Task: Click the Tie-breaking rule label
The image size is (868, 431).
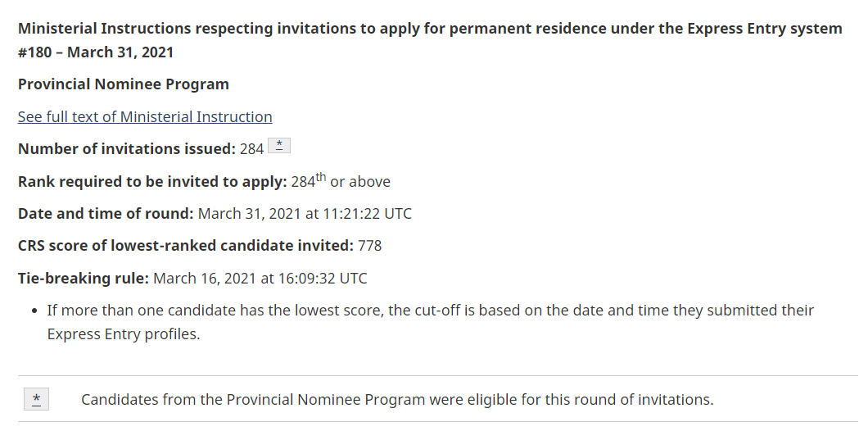Action: [83, 278]
